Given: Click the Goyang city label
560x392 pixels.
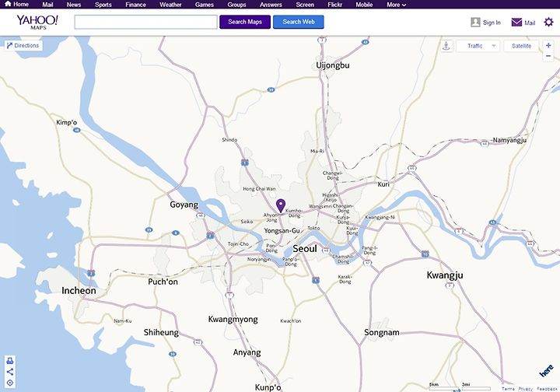Looking at the screenshot, I should point(184,205).
